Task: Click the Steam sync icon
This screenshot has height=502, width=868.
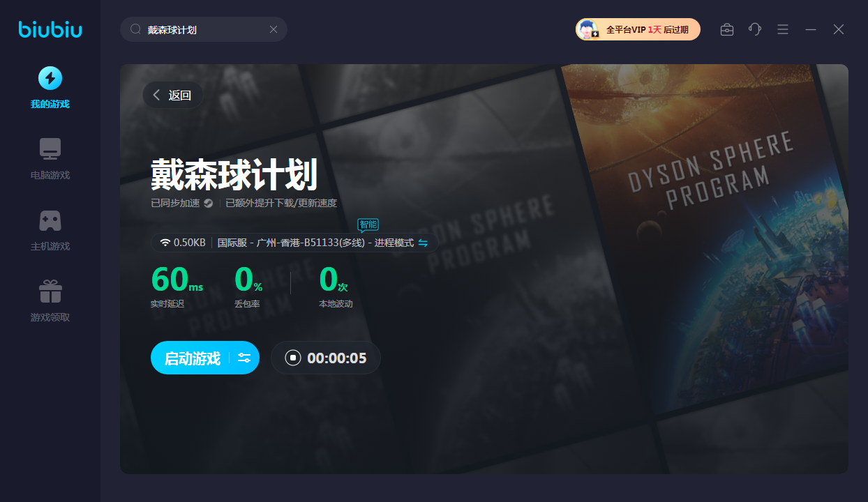Action: [208, 204]
